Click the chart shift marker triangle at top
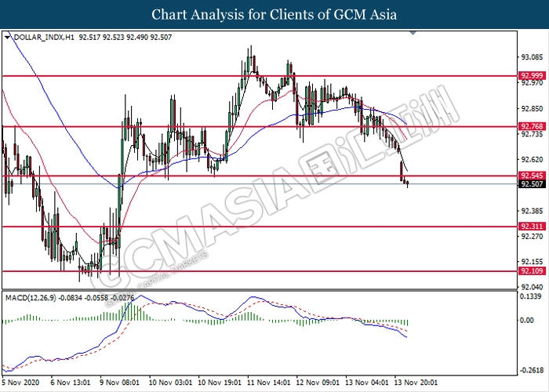 click(413, 33)
